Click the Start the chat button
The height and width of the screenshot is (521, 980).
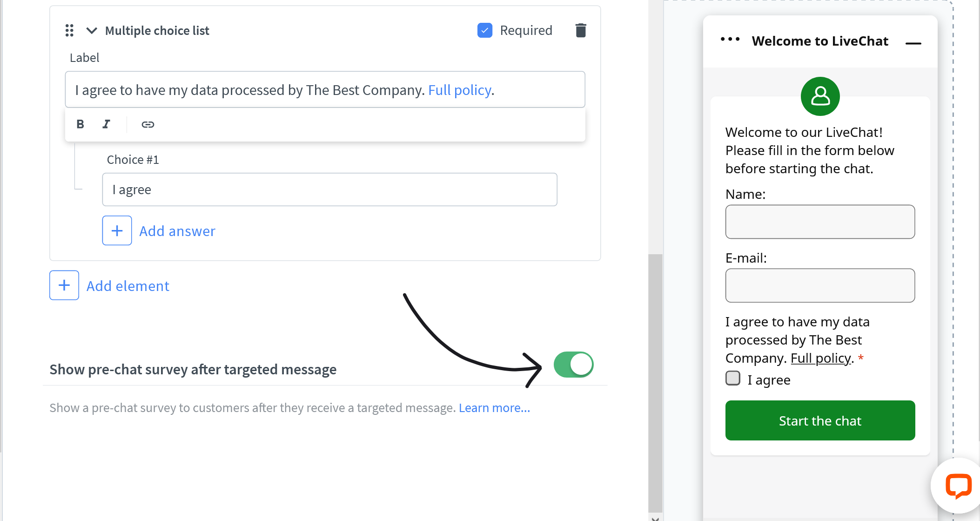coord(820,420)
